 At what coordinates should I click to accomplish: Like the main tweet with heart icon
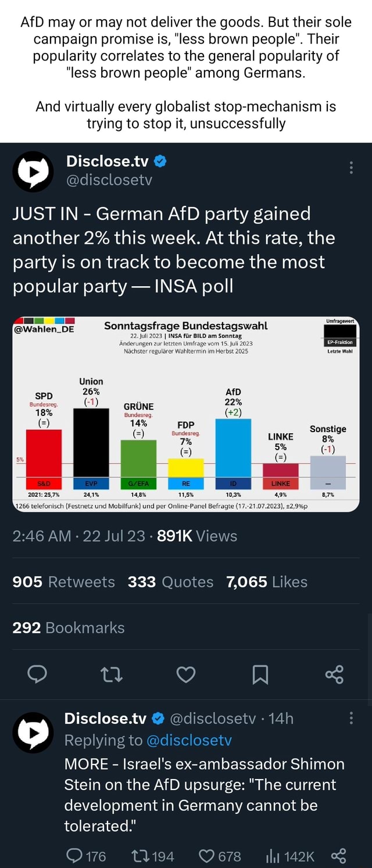[185, 674]
